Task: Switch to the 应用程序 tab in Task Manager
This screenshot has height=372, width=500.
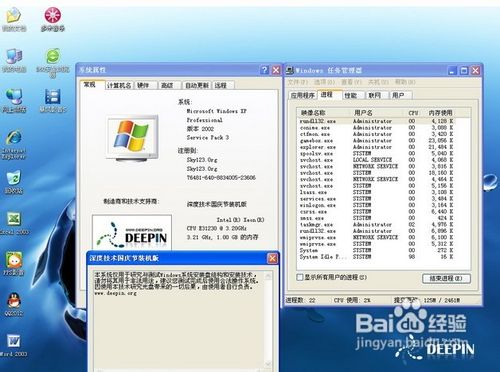Action: tap(303, 95)
